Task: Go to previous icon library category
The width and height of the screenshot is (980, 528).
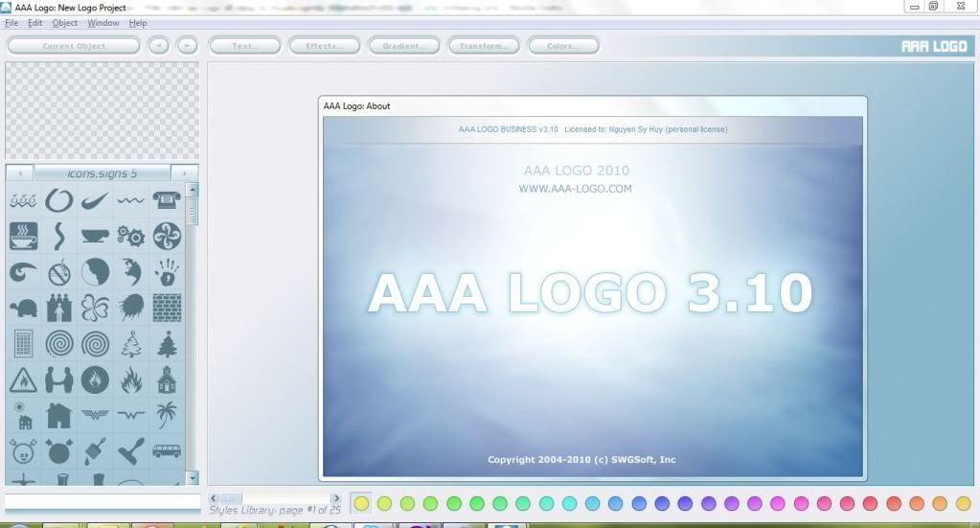Action: pyautogui.click(x=20, y=173)
